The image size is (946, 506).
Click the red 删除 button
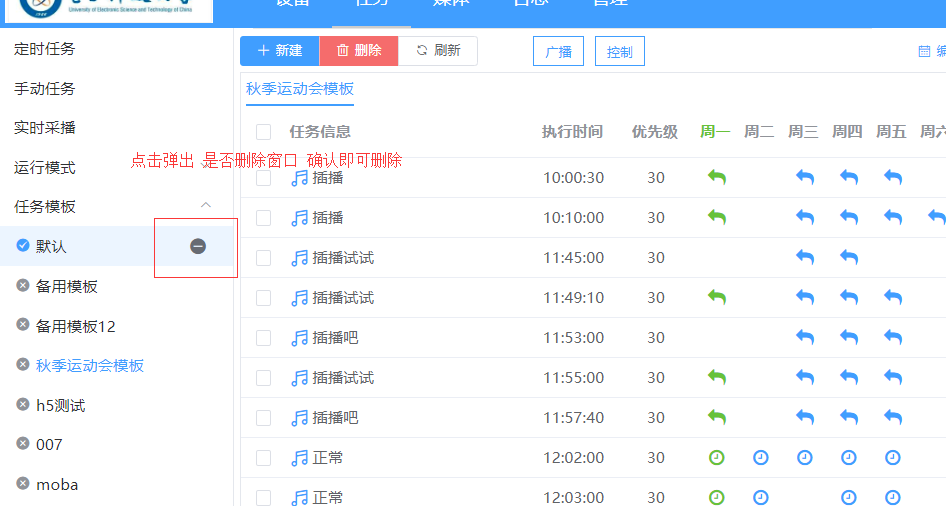[x=358, y=51]
